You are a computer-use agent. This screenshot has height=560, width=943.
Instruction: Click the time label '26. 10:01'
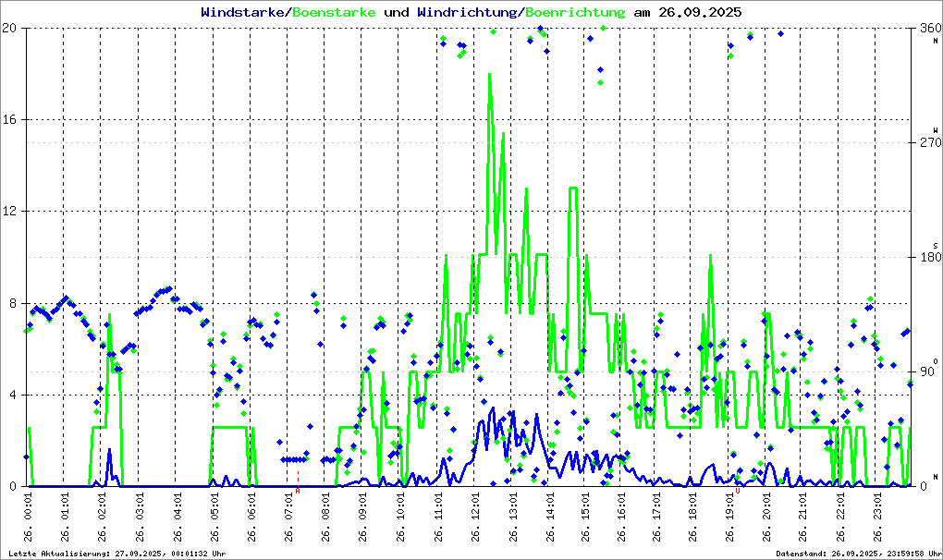pyautogui.click(x=400, y=517)
